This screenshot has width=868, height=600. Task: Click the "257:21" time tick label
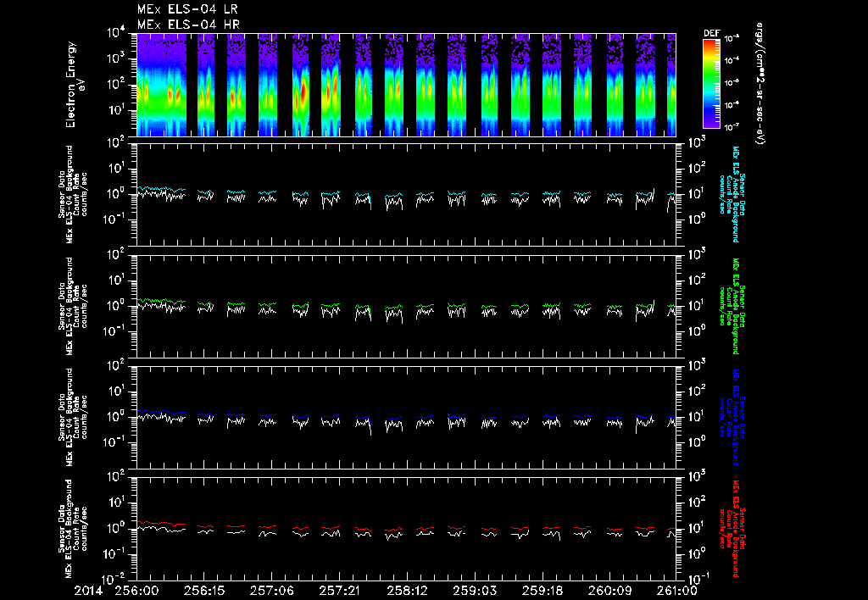(x=339, y=591)
